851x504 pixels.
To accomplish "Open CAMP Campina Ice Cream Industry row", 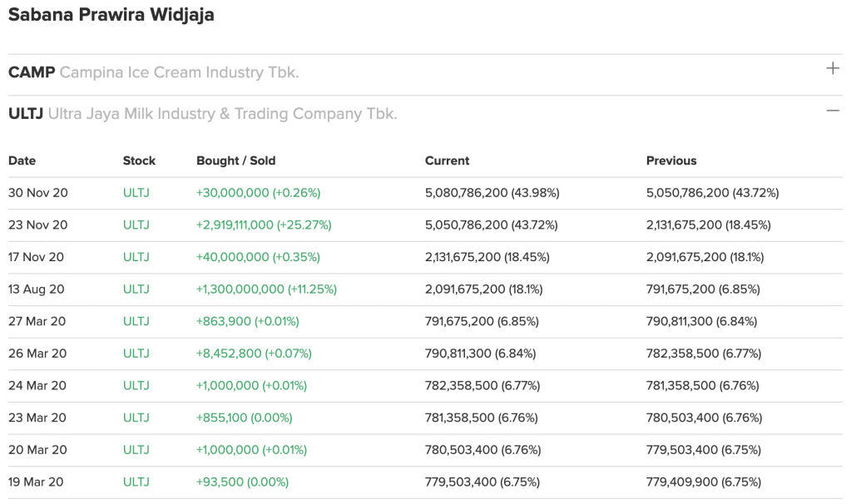I will (x=154, y=72).
